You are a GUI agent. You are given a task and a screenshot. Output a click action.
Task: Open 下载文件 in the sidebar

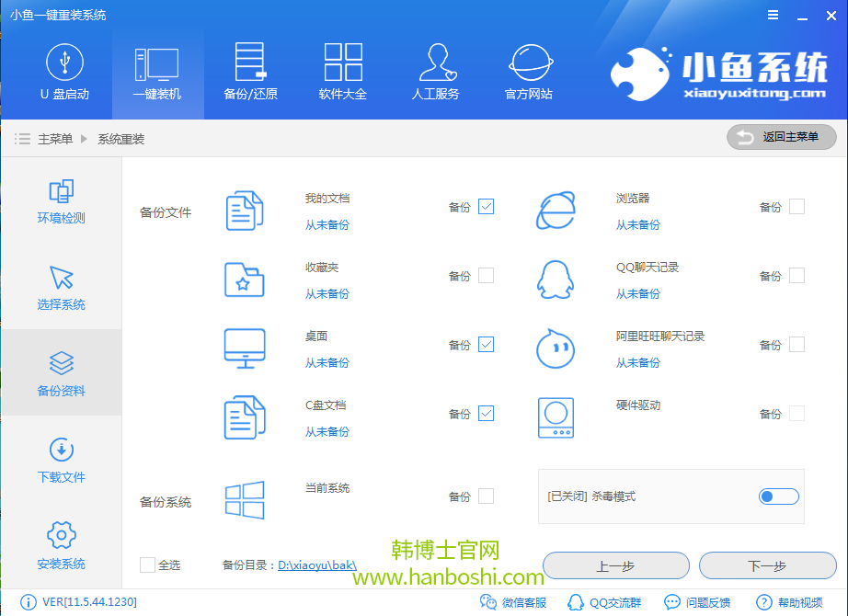coord(61,462)
